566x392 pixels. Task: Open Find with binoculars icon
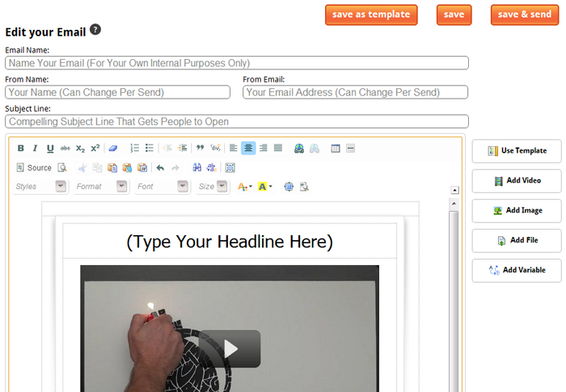pyautogui.click(x=196, y=167)
